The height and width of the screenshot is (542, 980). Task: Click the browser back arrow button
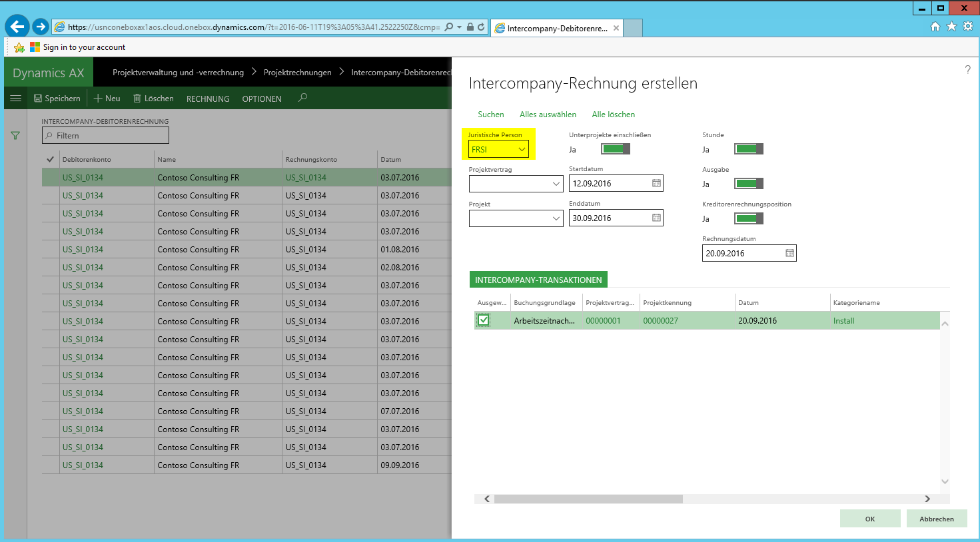pos(17,27)
